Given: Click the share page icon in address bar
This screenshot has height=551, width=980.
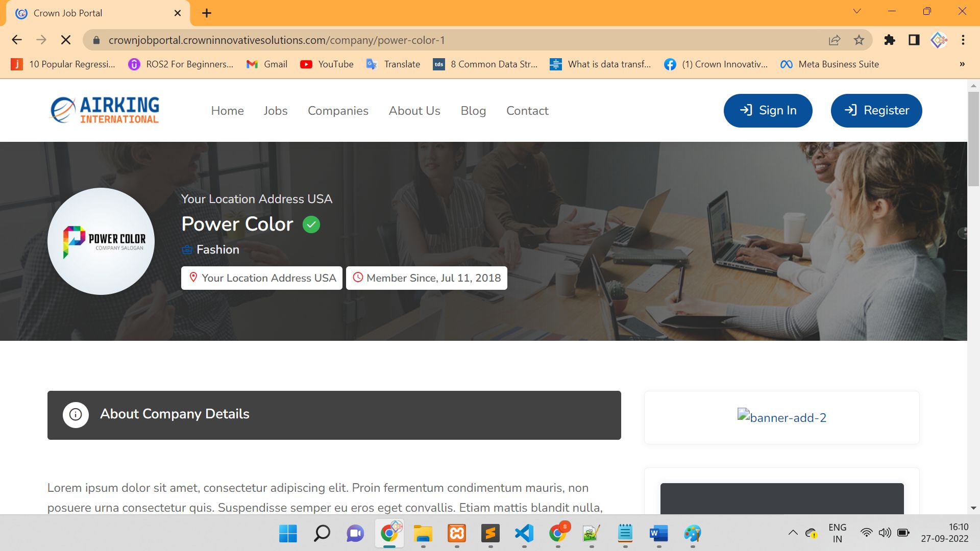Looking at the screenshot, I should [x=835, y=40].
